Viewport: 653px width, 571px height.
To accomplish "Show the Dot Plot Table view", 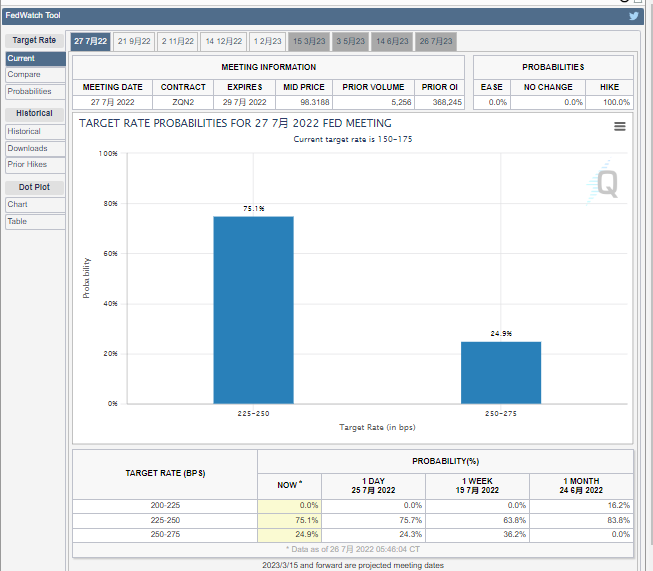I will 17,221.
